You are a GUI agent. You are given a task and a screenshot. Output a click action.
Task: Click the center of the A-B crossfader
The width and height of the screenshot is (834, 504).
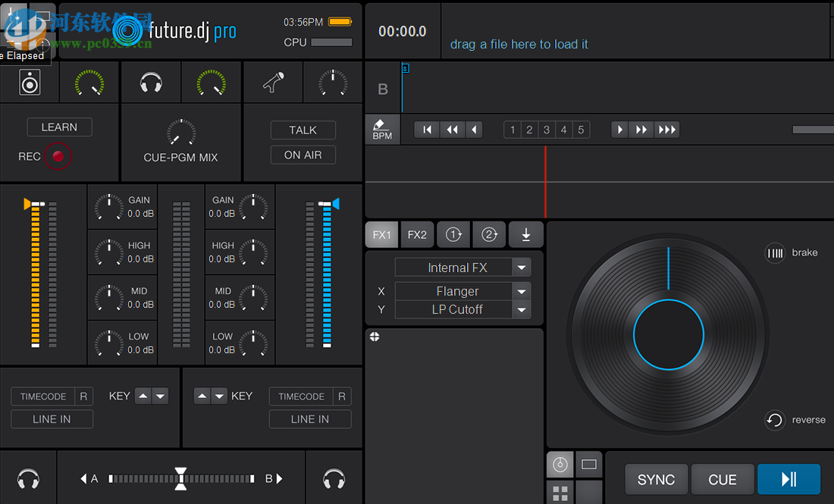tap(181, 478)
